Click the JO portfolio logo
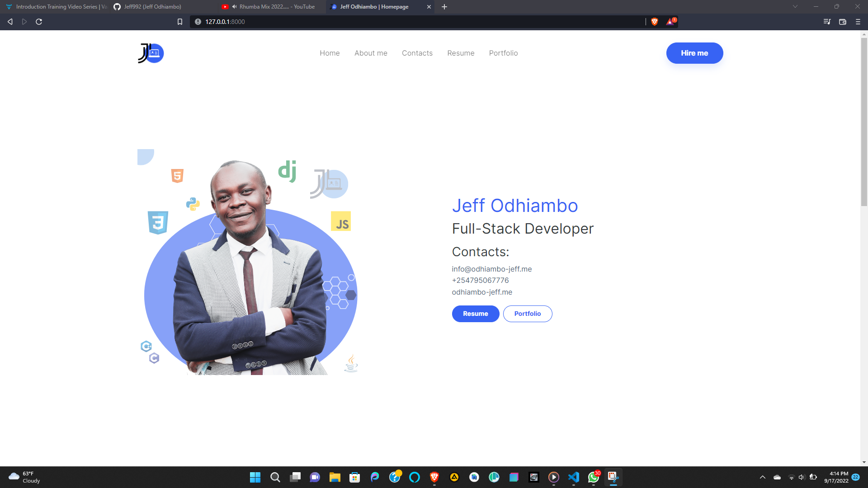Image resolution: width=868 pixels, height=488 pixels. click(x=151, y=53)
